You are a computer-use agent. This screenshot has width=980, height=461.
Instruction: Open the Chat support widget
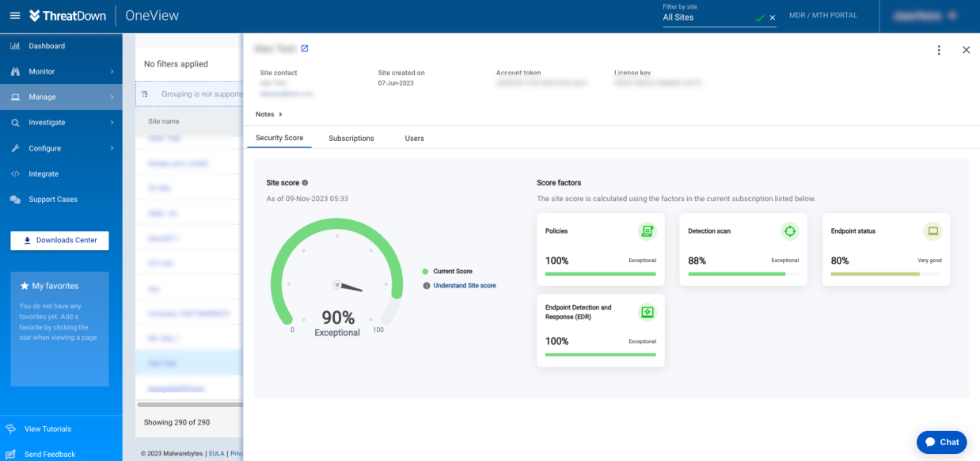(941, 442)
